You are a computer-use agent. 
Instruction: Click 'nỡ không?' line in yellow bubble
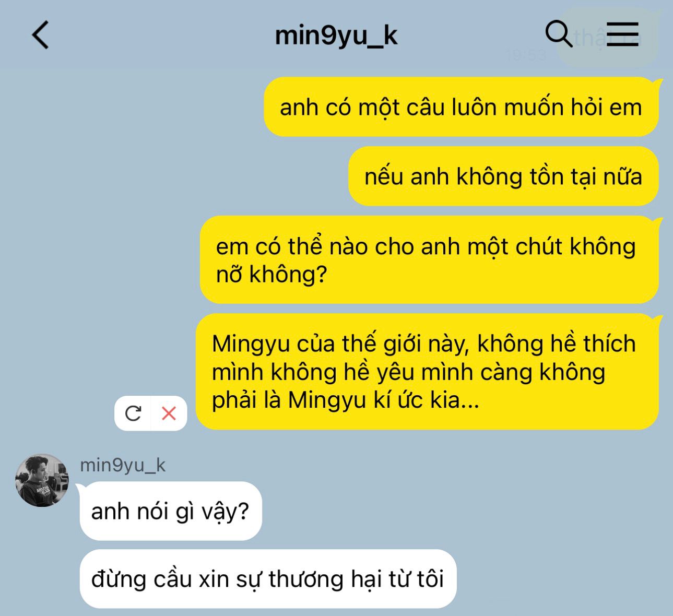click(x=271, y=274)
